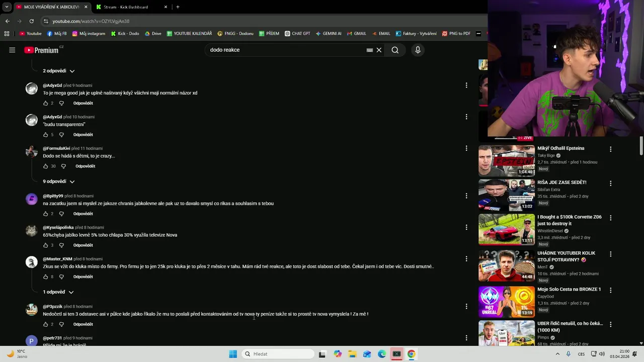
Task: Open YOUTUBE KALENDÁŘ bookmark
Action: pyautogui.click(x=189, y=34)
